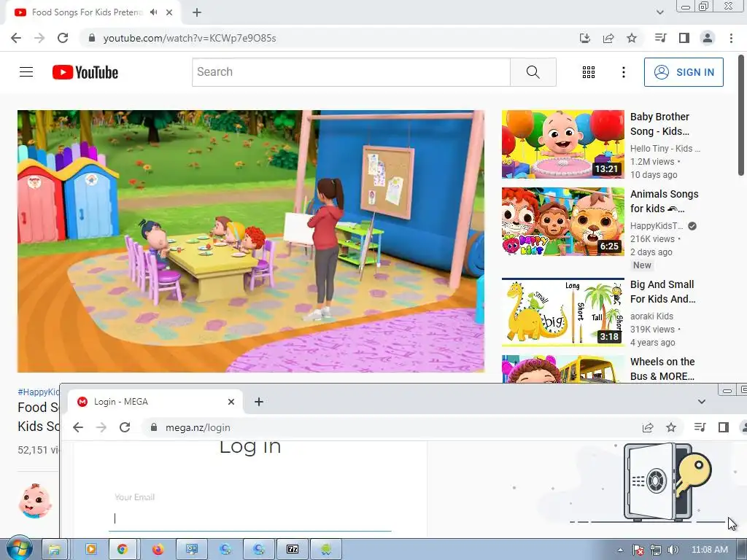This screenshot has height=560, width=747.
Task: Click the #HappyKids hashtag link
Action: [x=39, y=392]
